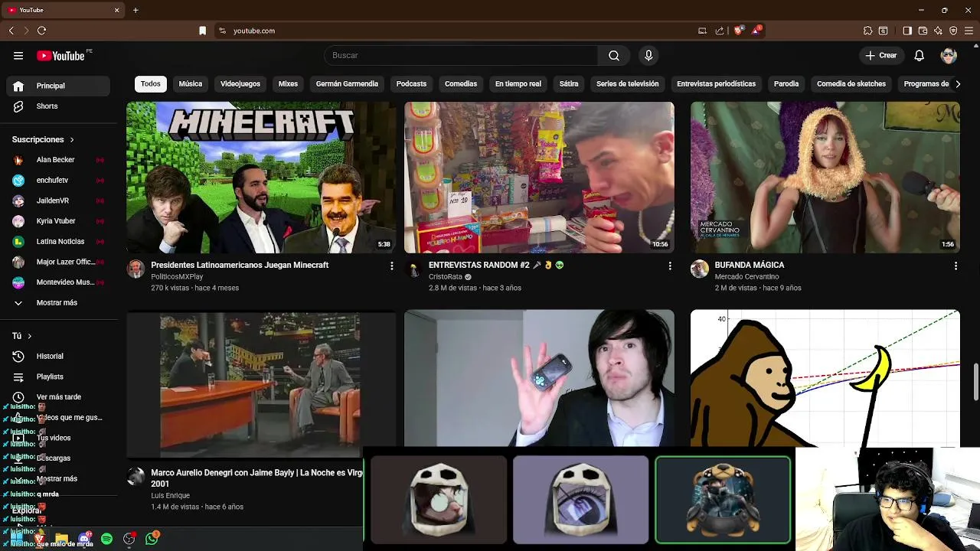Screen dimensions: 980x551
Task: Go to the YouTube logo home link
Action: 61,55
